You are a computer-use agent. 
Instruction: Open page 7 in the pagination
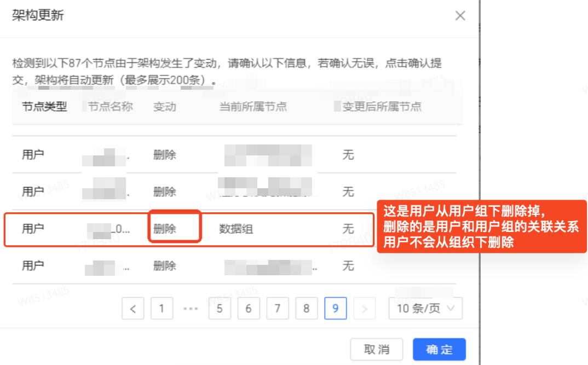pyautogui.click(x=278, y=309)
